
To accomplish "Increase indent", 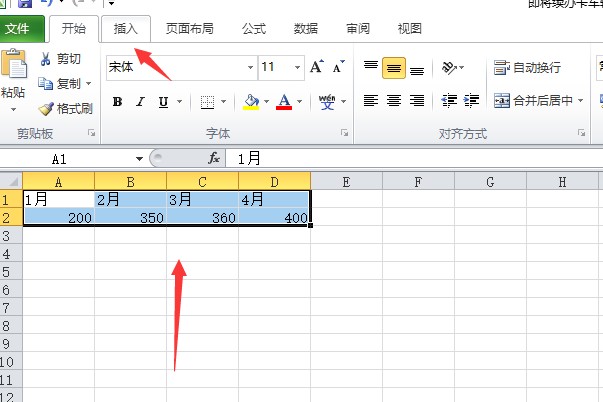I will click(471, 101).
